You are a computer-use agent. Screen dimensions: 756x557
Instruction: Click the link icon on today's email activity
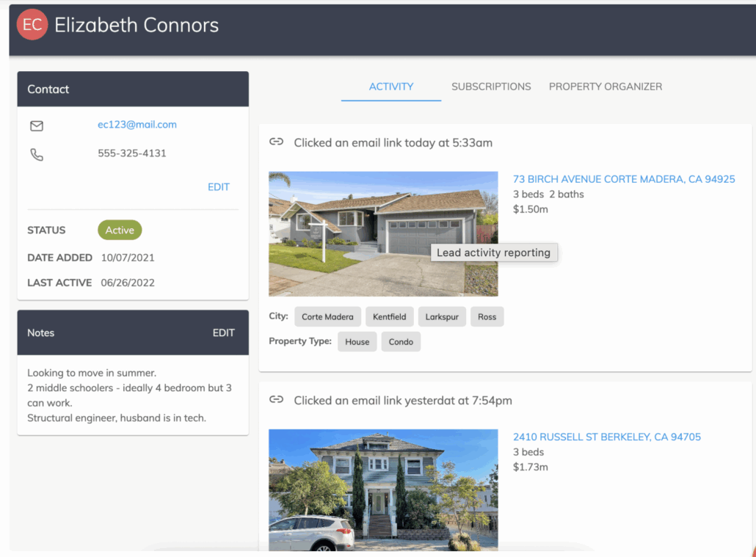[x=276, y=142]
